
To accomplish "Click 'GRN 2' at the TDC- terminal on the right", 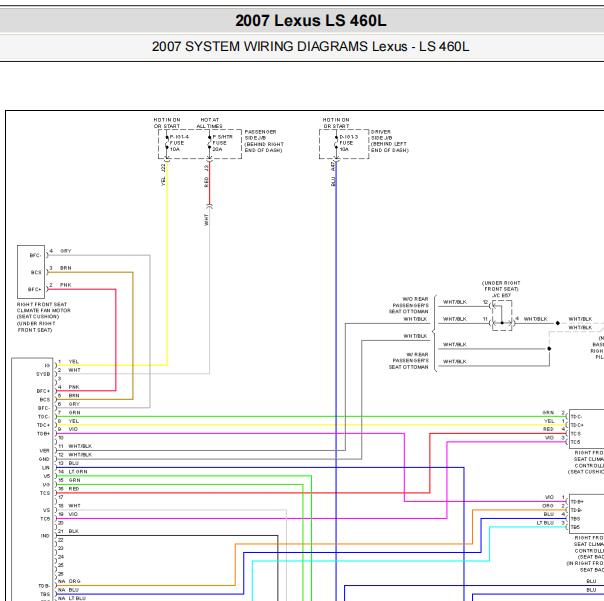I will 554,413.
